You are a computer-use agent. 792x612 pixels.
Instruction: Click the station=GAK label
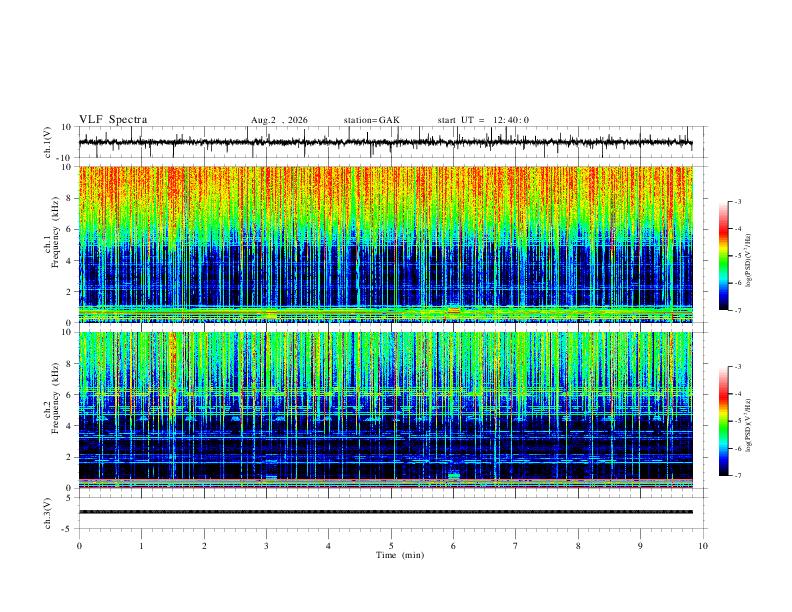pyautogui.click(x=371, y=120)
